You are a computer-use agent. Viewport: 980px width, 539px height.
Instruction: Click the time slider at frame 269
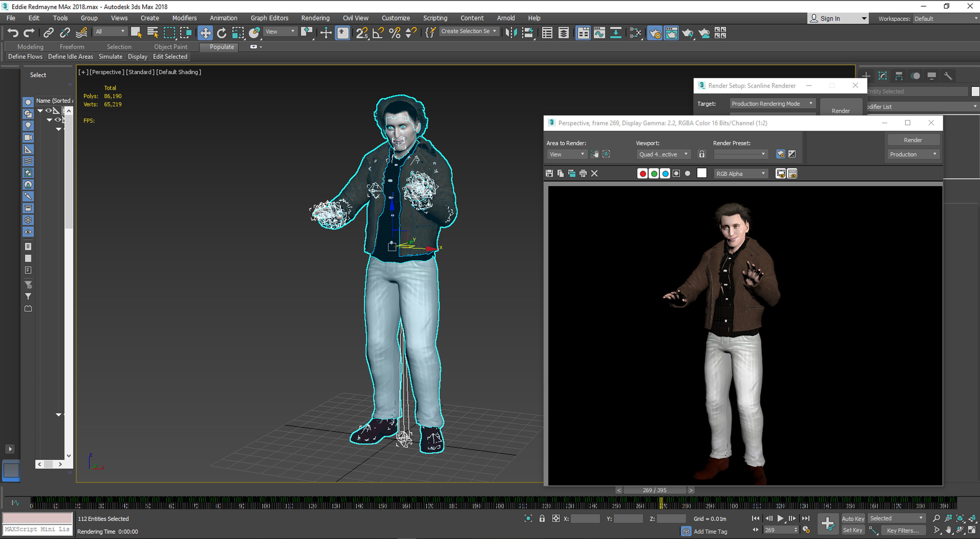tap(661, 503)
